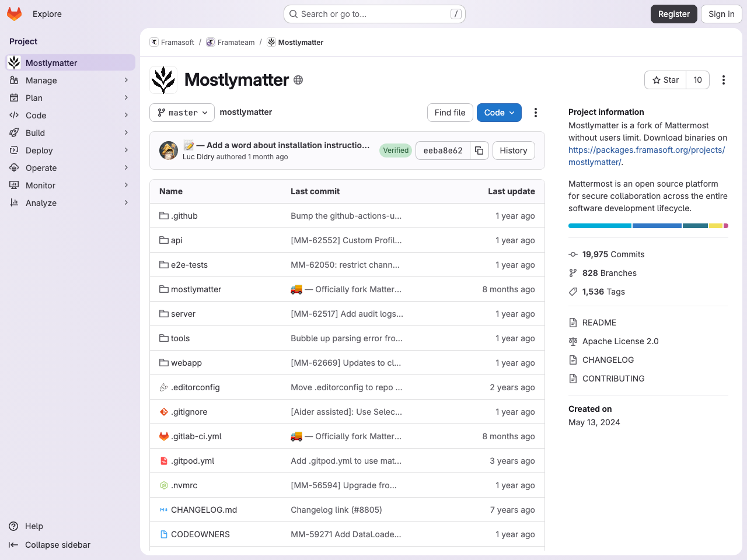The image size is (747, 560).
Task: Click the globe icon next to the Mostlymatter title
Action: 298,80
